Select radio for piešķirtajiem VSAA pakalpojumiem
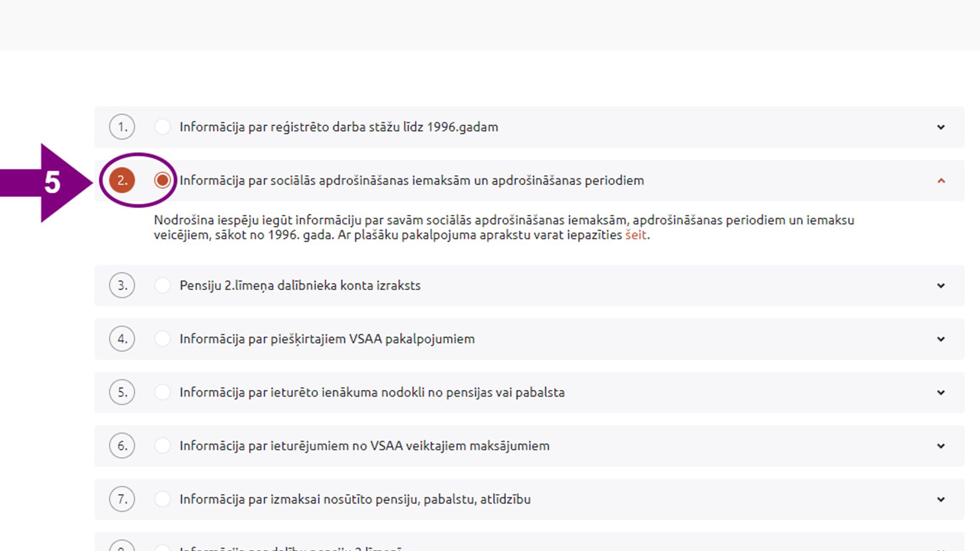This screenshot has width=980, height=551. pyautogui.click(x=162, y=339)
